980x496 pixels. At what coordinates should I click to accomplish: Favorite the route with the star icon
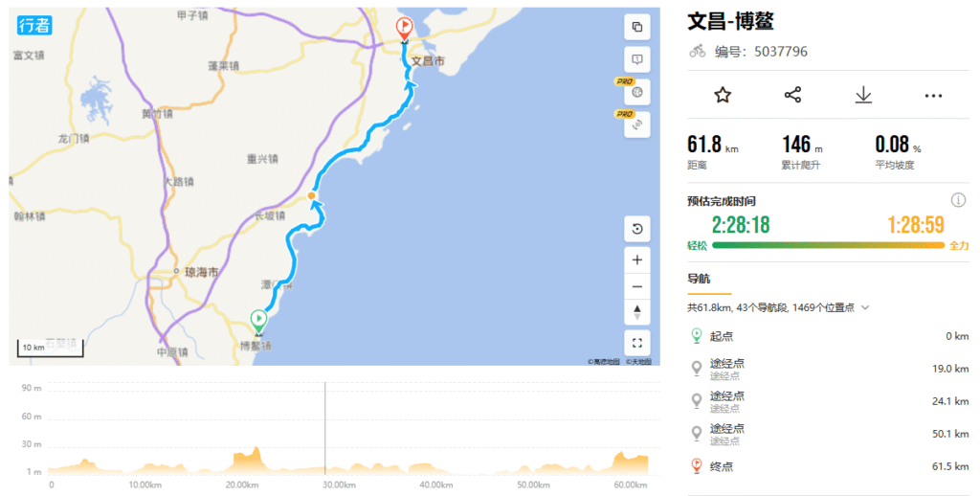pos(723,95)
